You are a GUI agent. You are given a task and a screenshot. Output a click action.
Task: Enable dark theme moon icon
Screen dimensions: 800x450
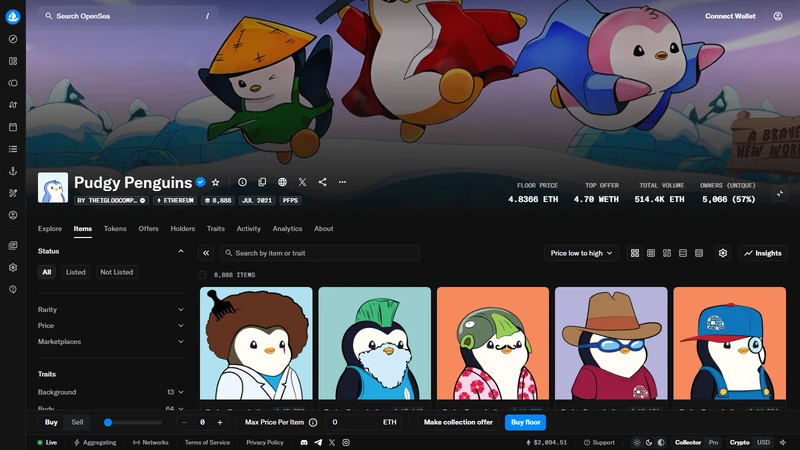[649, 442]
